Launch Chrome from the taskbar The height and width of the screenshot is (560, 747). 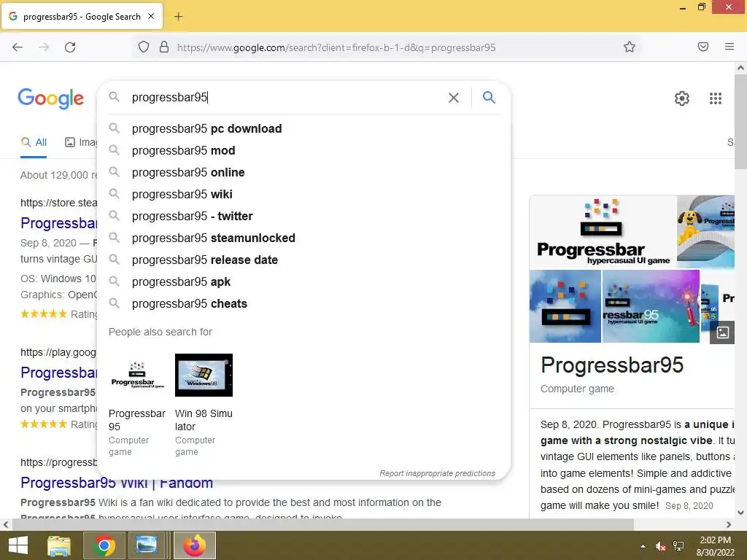coord(104,545)
